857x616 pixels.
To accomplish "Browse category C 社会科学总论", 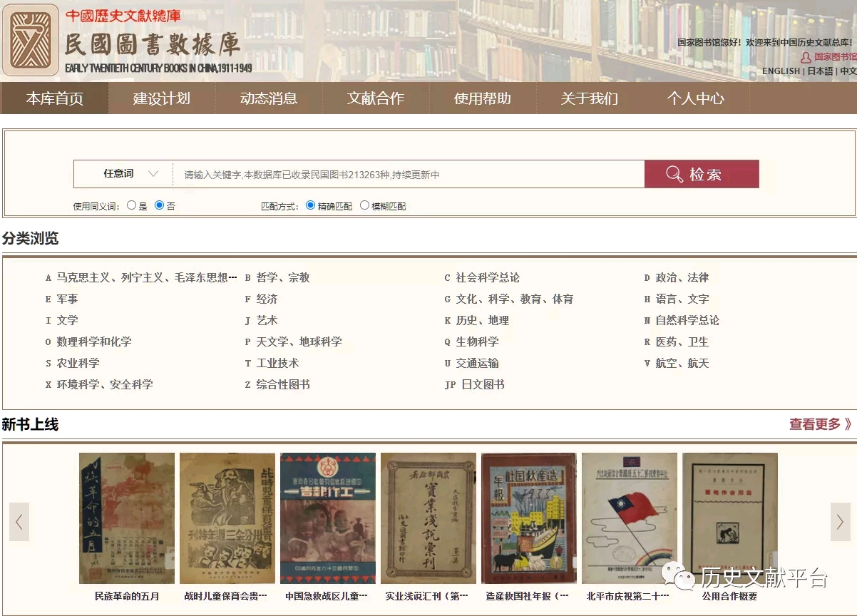I will (x=482, y=277).
